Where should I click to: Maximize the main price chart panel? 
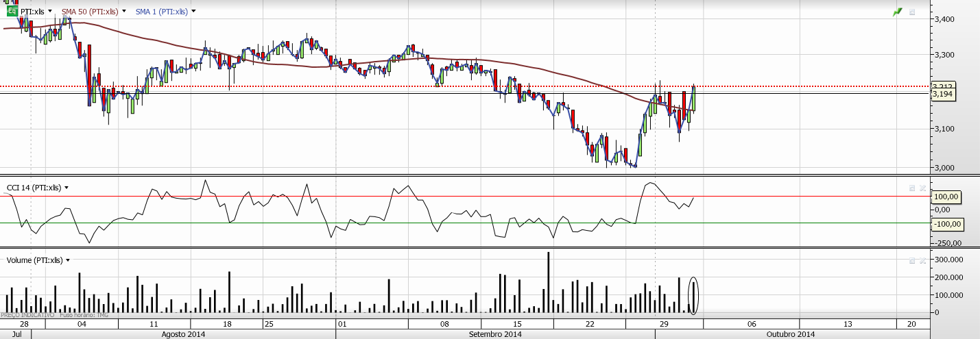[x=912, y=12]
